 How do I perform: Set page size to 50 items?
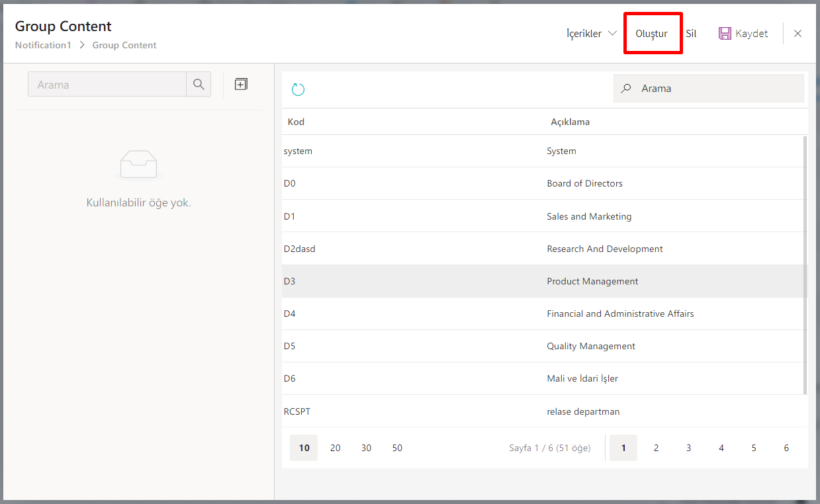pos(397,448)
